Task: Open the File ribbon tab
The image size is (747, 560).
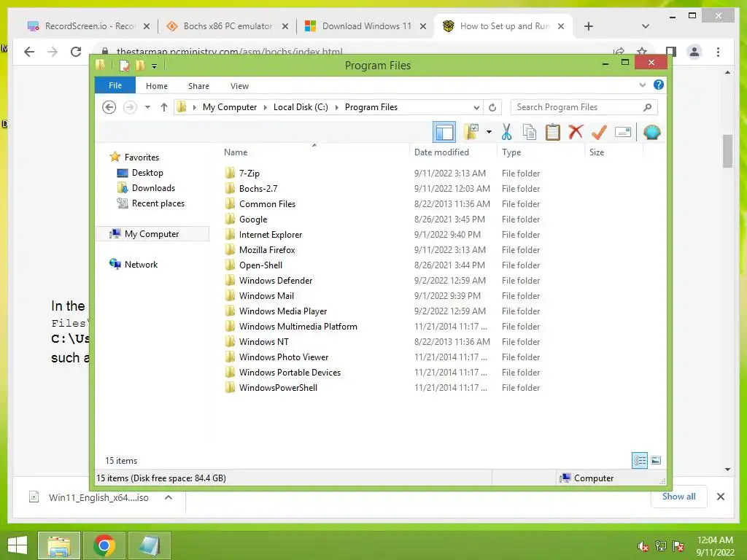Action: [x=115, y=85]
